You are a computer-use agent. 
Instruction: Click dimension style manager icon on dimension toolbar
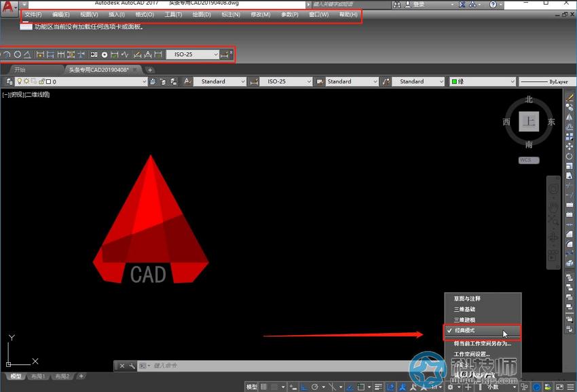click(x=224, y=55)
